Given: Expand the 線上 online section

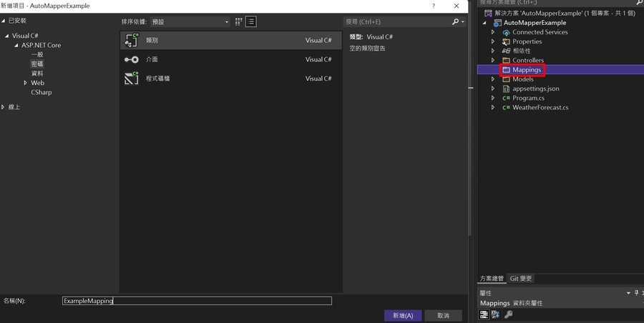Looking at the screenshot, I should point(4,107).
